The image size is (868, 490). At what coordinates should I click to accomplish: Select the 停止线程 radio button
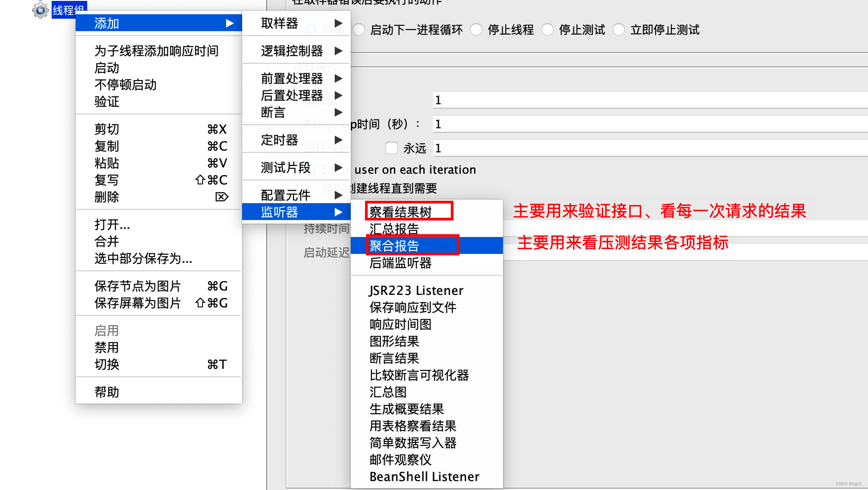477,30
